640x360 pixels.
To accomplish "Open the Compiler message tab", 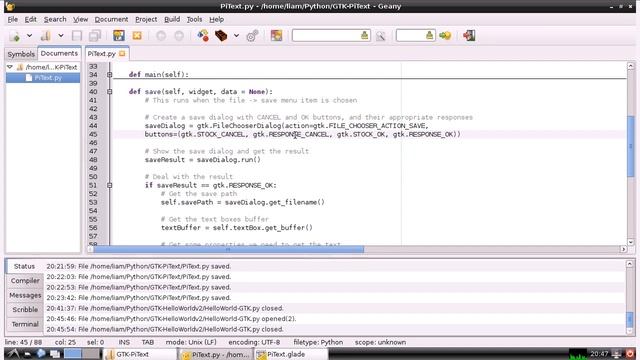I will pyautogui.click(x=25, y=281).
